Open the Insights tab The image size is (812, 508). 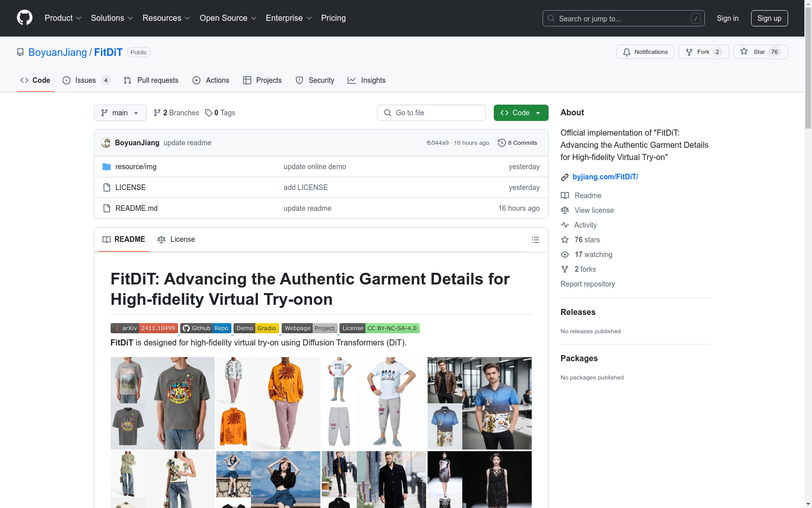[366, 80]
